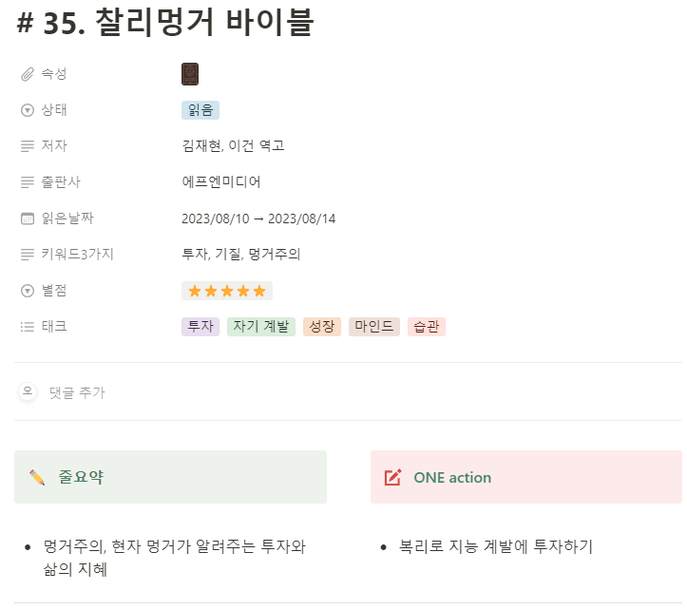This screenshot has width=687, height=609.
Task: Click the text icon beside 키워드3가지
Action: (x=27, y=254)
